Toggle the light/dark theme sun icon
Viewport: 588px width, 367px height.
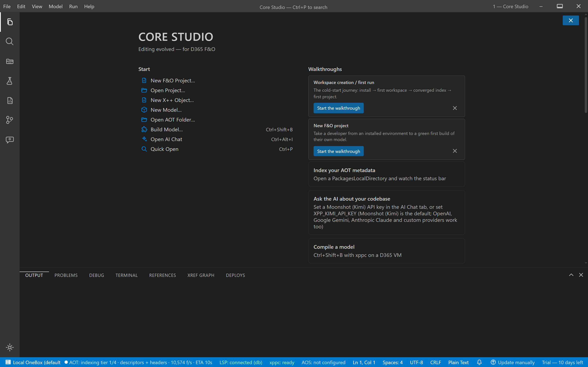pyautogui.click(x=10, y=347)
